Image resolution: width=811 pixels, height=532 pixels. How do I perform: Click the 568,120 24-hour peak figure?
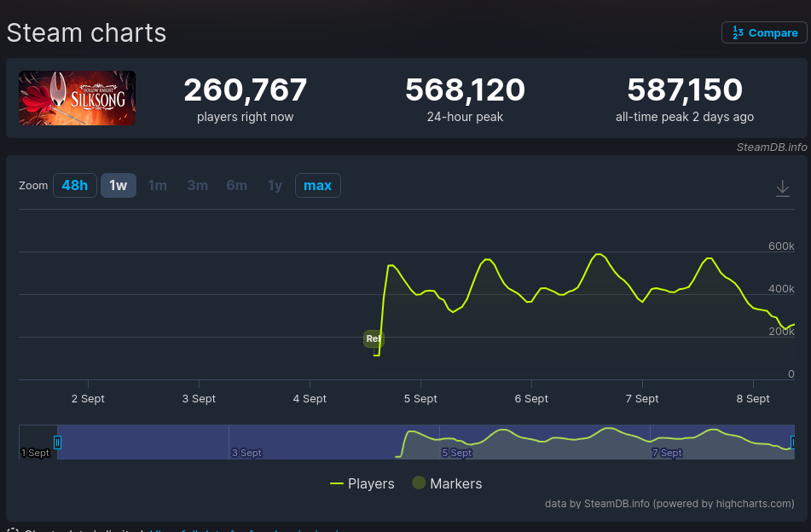465,90
